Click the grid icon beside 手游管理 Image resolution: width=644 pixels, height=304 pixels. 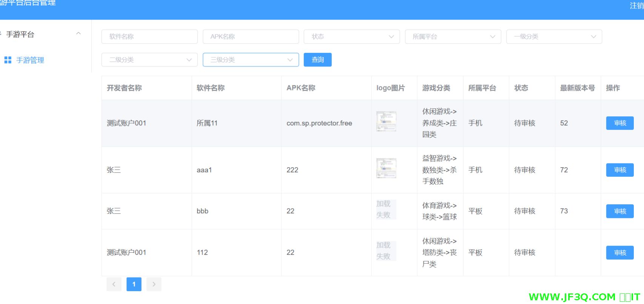pos(8,60)
